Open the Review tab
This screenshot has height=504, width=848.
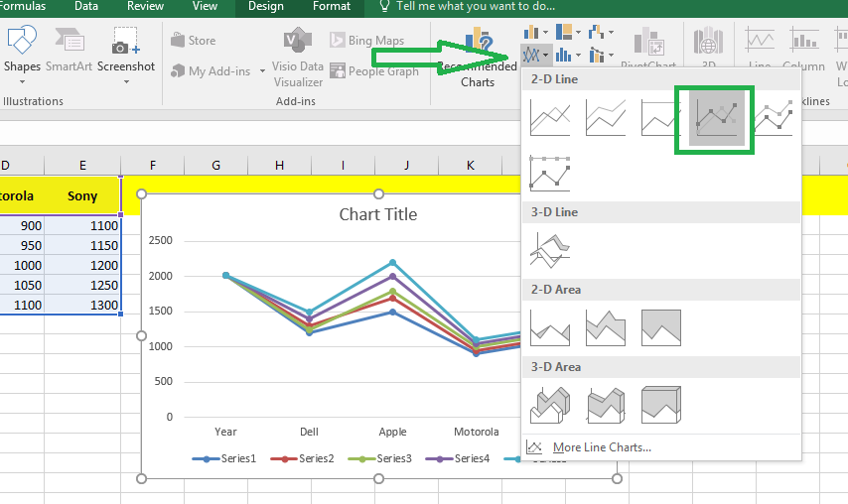146,7
